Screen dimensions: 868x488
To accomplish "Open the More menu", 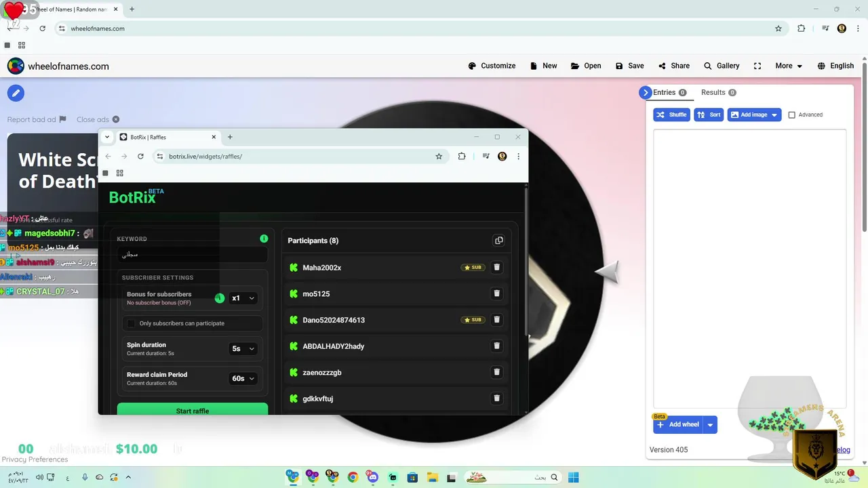I will (789, 66).
